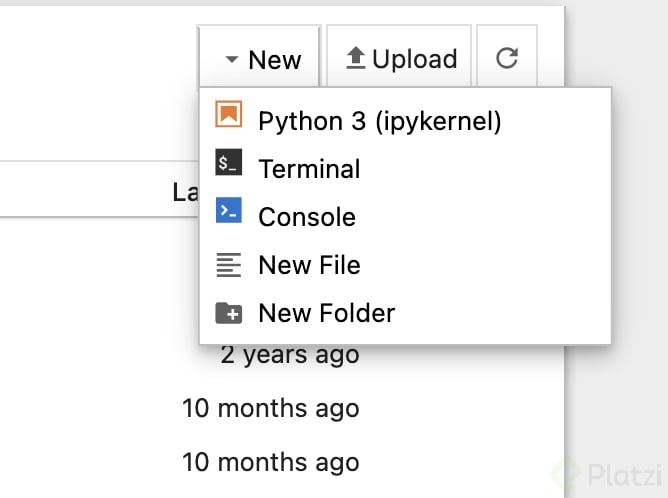
Task: Click the 2 years ago timestamp
Action: point(290,355)
